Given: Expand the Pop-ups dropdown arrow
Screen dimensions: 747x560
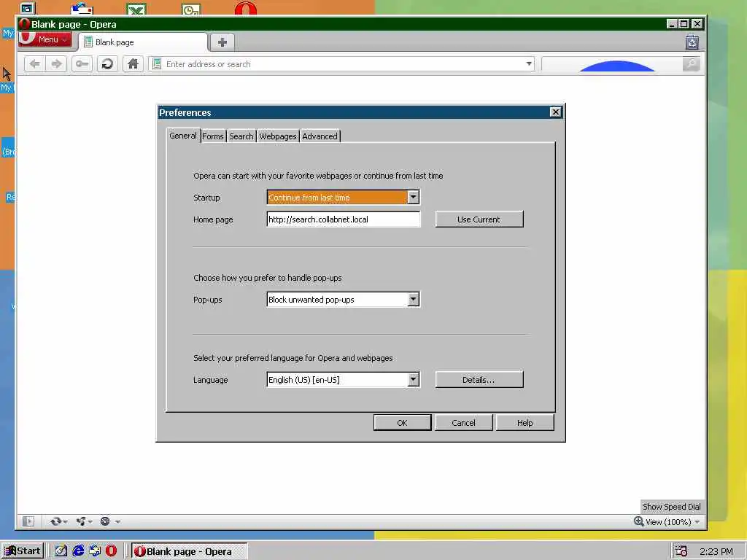Looking at the screenshot, I should click(x=413, y=300).
